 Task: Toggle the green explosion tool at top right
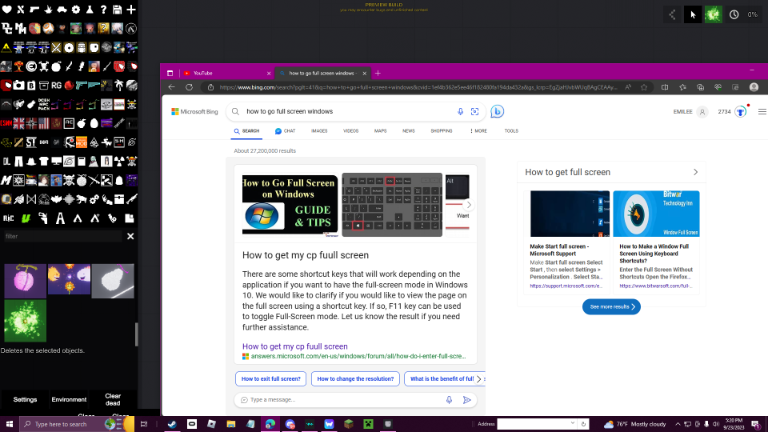pyautogui.click(x=713, y=15)
